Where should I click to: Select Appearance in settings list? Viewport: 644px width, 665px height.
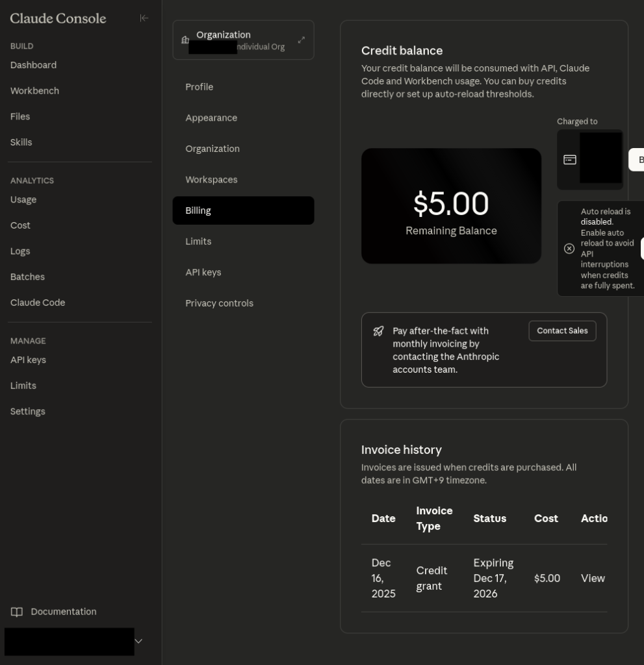[x=211, y=118]
